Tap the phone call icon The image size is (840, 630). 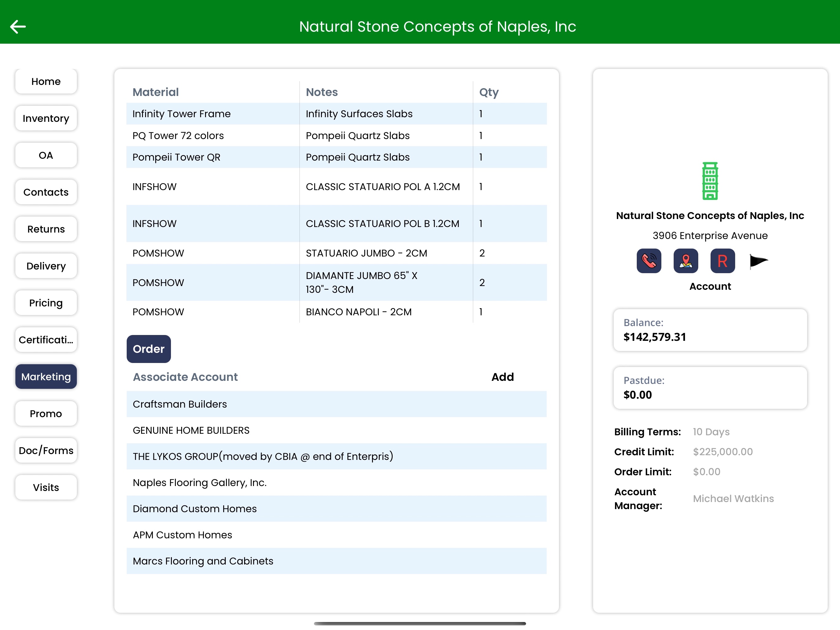[x=649, y=261]
